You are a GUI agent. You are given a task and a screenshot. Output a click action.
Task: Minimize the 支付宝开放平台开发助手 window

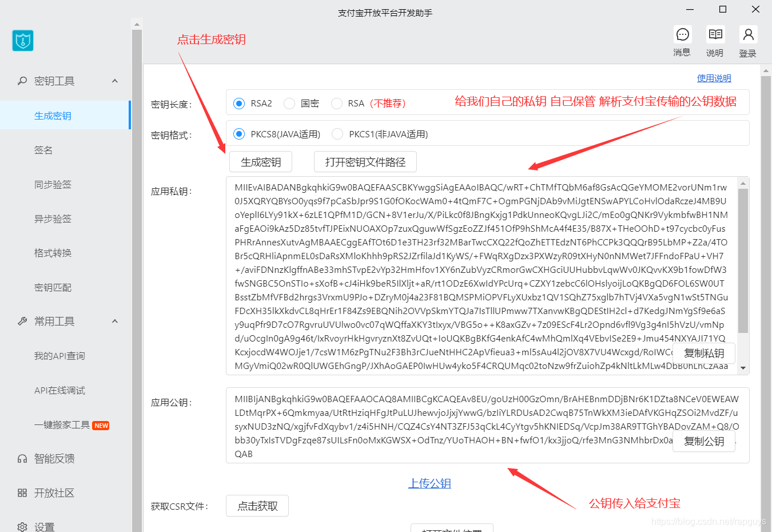(690, 9)
